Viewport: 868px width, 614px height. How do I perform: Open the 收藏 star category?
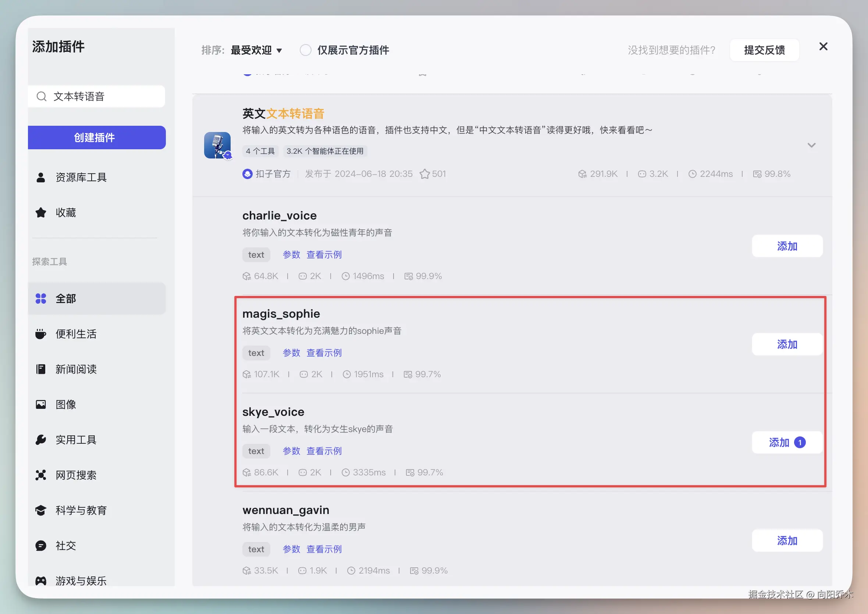pyautogui.click(x=65, y=213)
